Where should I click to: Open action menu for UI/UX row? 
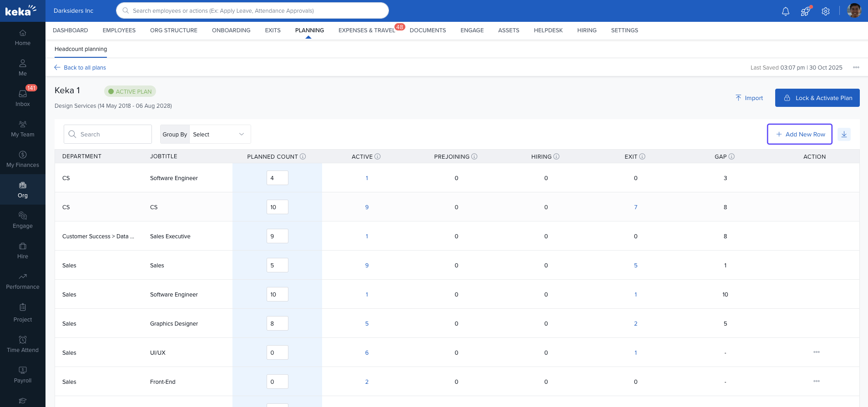point(816,352)
